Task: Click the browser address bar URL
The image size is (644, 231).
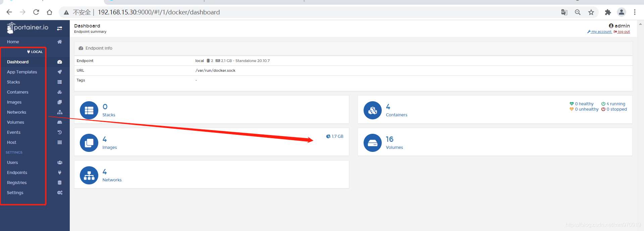Action: (x=159, y=12)
